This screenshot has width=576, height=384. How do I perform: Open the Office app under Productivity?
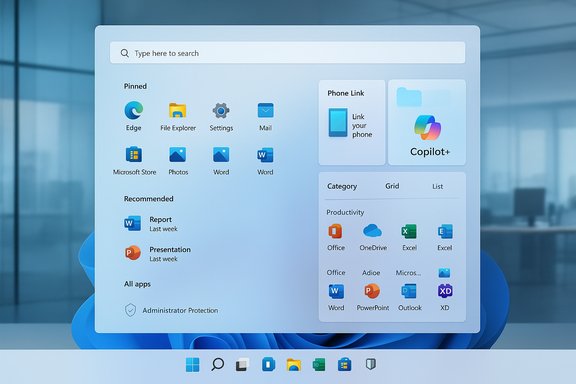tap(335, 232)
